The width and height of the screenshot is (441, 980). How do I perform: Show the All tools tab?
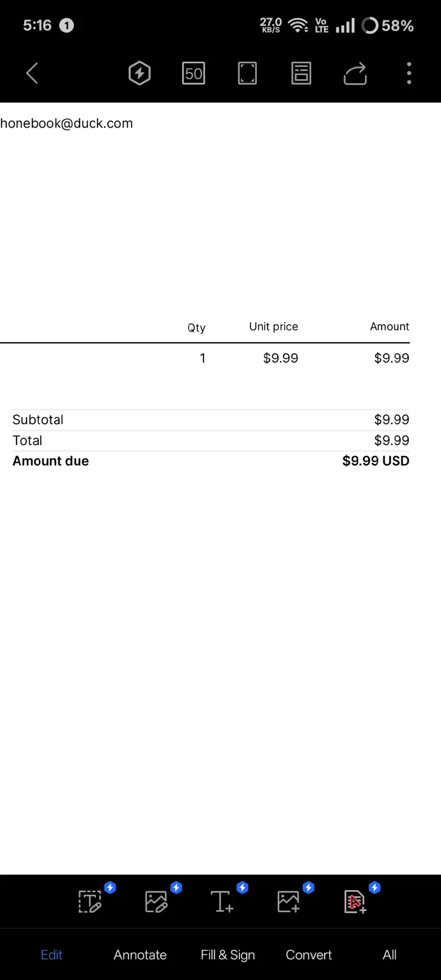389,954
